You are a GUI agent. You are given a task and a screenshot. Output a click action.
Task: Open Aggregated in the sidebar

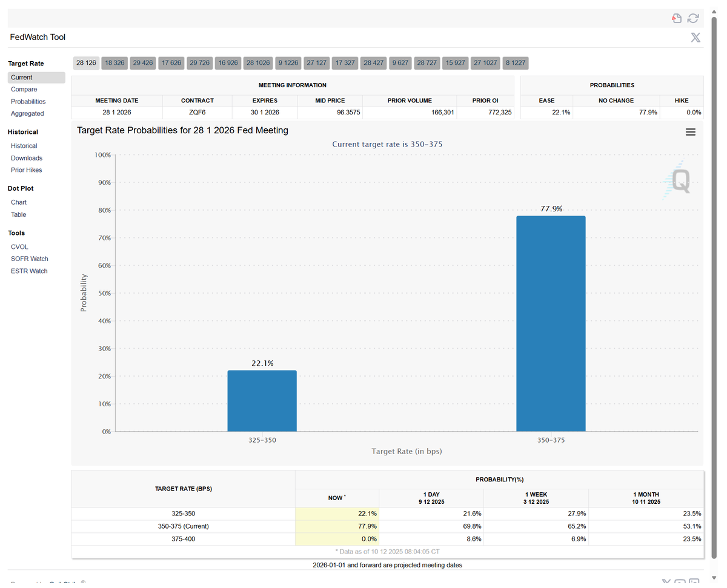(x=27, y=114)
